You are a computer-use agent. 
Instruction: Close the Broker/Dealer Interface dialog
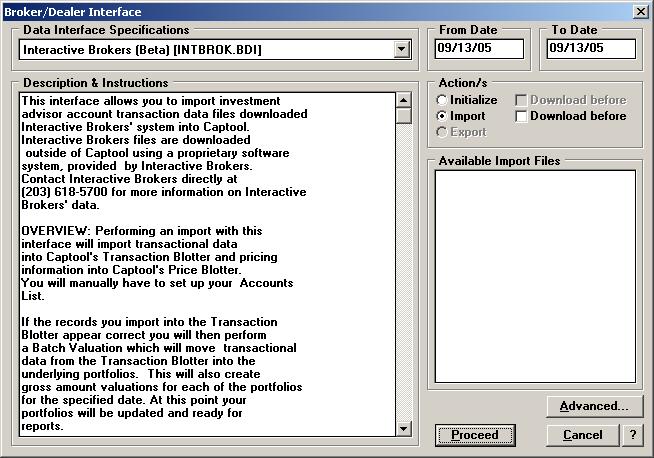(x=641, y=11)
